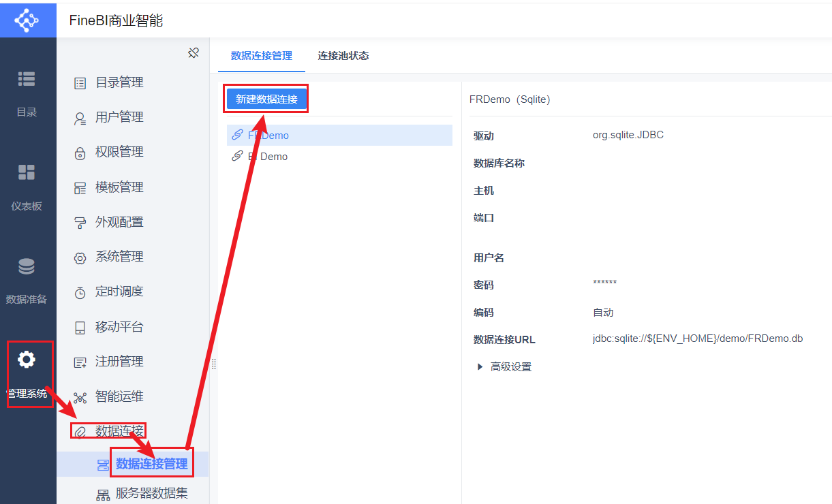Click the 密码 field label

point(484,285)
